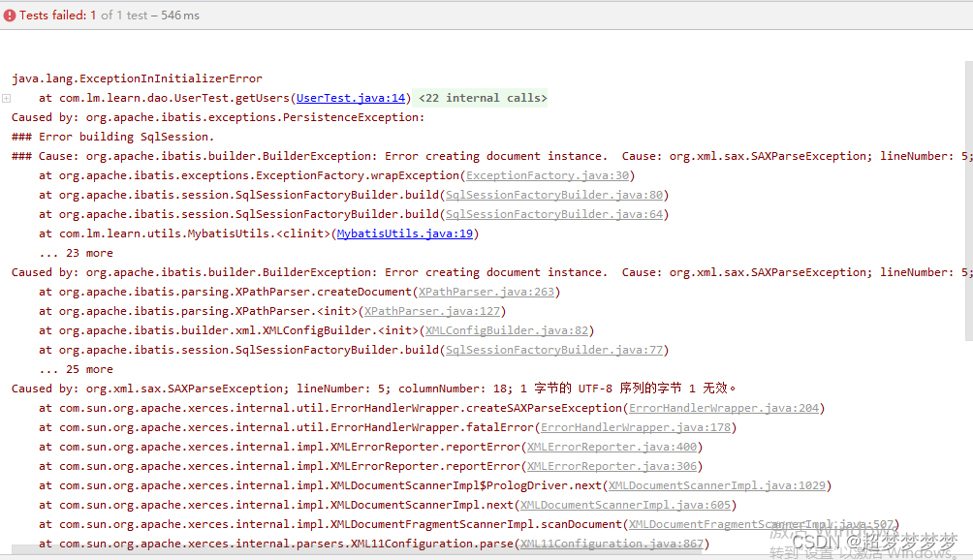Click the vertical scrollbar of the console
Image resolution: width=973 pixels, height=560 pixels.
969,201
